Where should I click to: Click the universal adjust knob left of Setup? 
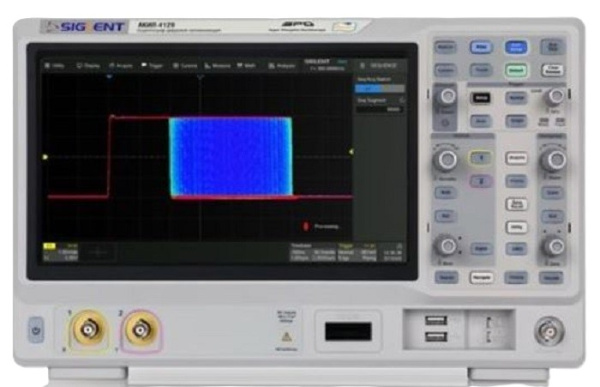tap(447, 96)
